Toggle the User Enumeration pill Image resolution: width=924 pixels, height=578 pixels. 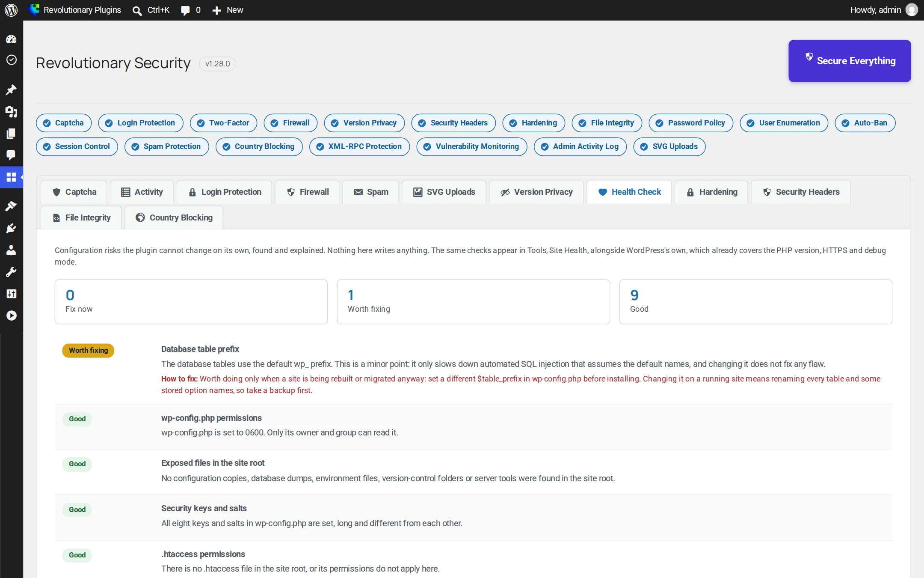784,123
